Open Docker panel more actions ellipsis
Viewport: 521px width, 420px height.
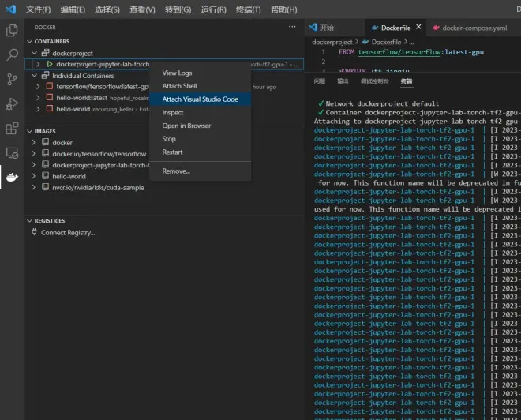(x=292, y=27)
